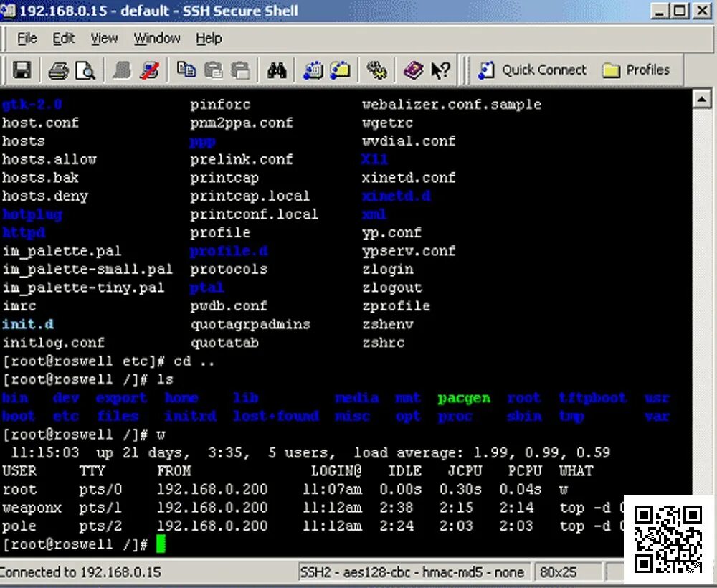717x588 pixels.
Task: Click the "profile.d" directory name
Action: click(229, 251)
